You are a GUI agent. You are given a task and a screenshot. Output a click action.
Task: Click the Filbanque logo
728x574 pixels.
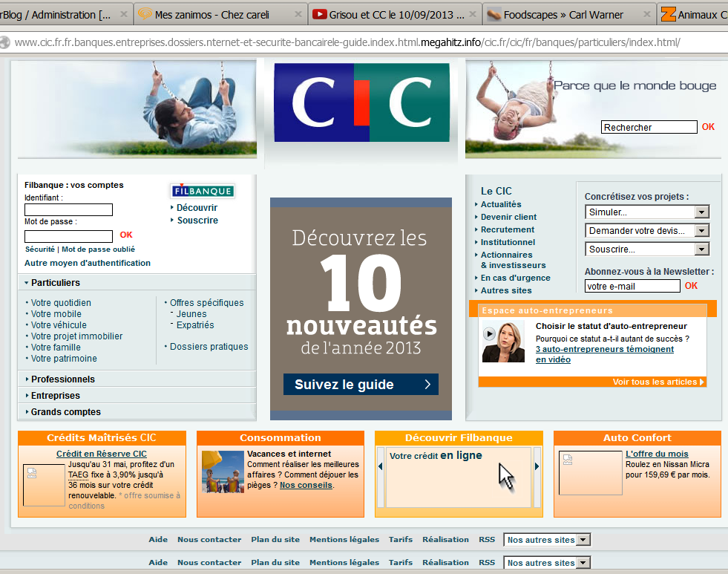point(203,191)
